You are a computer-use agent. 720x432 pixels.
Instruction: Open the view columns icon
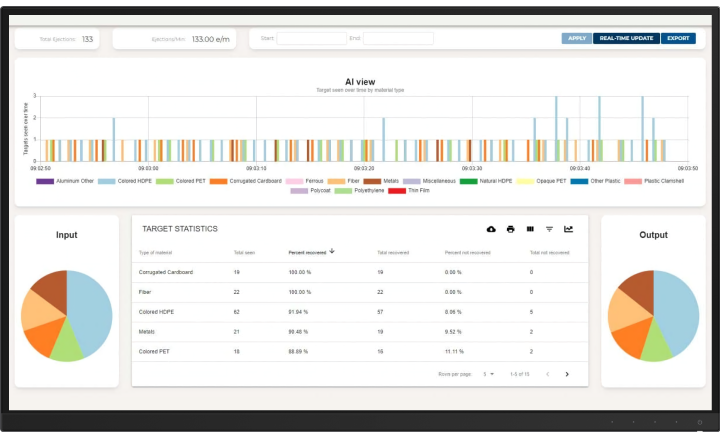[x=530, y=229]
